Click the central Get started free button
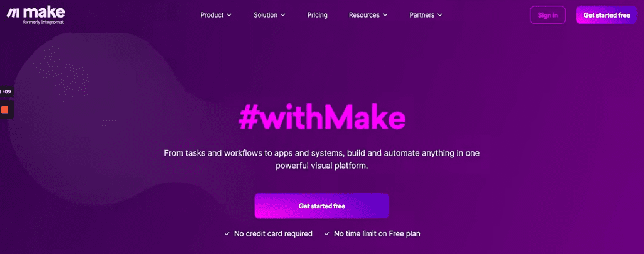The image size is (644, 254). 321,206
